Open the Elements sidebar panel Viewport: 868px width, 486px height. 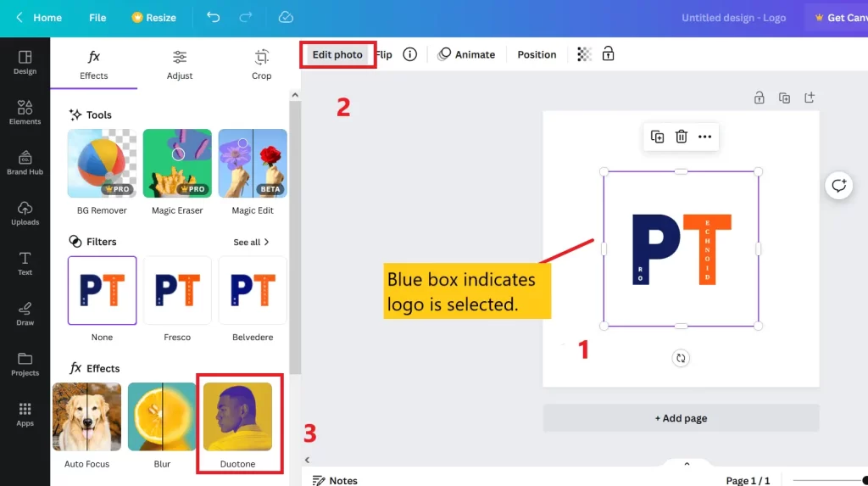pos(25,113)
